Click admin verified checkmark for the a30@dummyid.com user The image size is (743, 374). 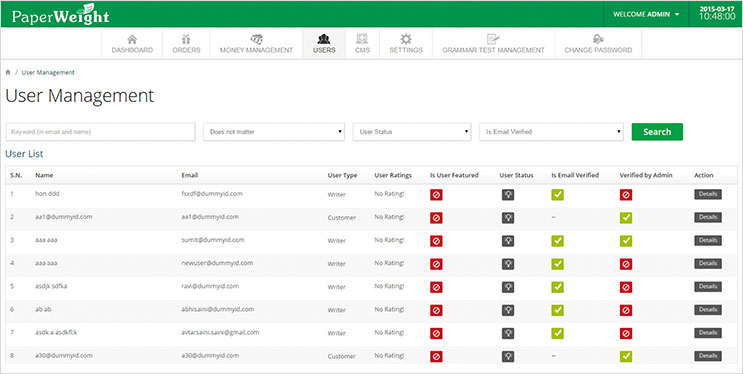(x=626, y=356)
